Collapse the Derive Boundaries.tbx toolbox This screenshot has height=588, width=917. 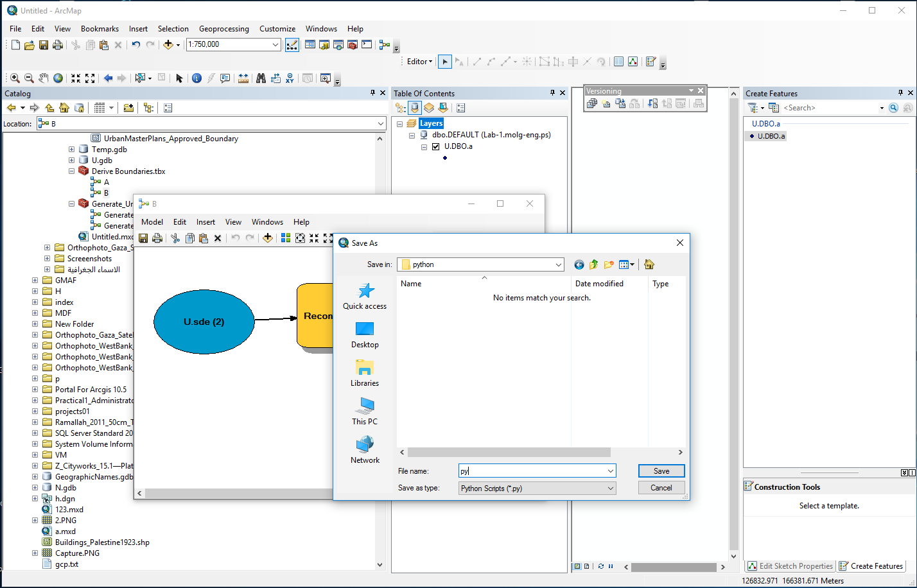point(71,171)
